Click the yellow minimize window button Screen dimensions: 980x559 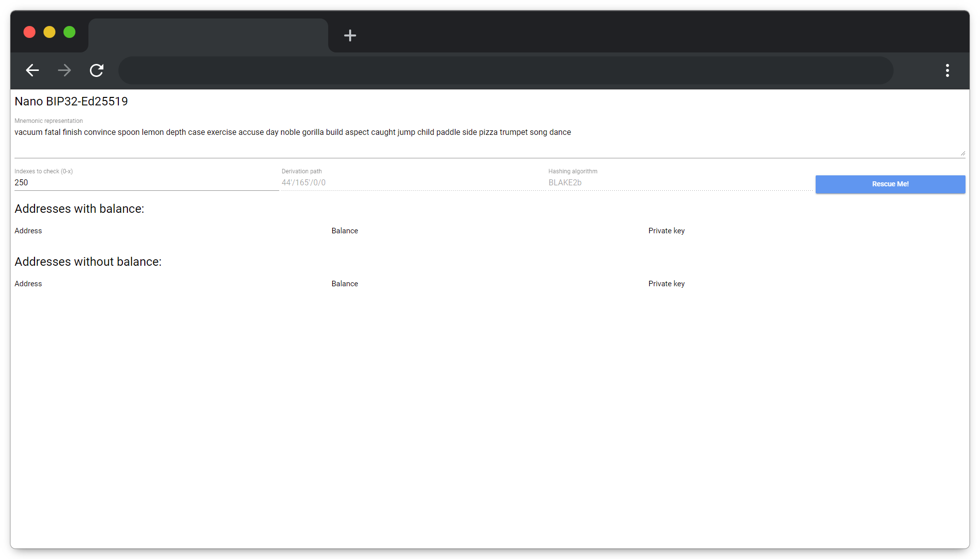(49, 32)
